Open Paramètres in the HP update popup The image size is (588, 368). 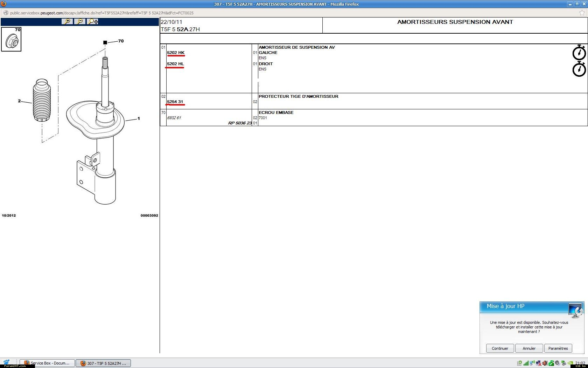(x=558, y=348)
